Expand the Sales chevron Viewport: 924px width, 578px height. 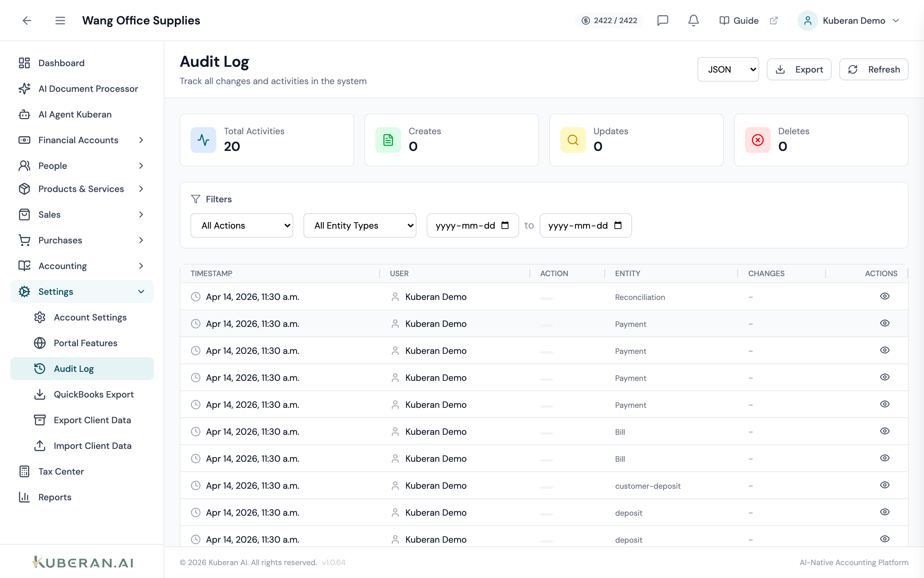(141, 215)
